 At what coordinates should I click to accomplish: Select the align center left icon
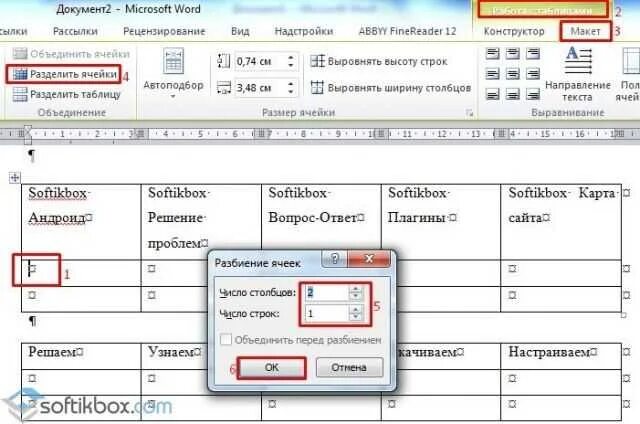(x=493, y=74)
